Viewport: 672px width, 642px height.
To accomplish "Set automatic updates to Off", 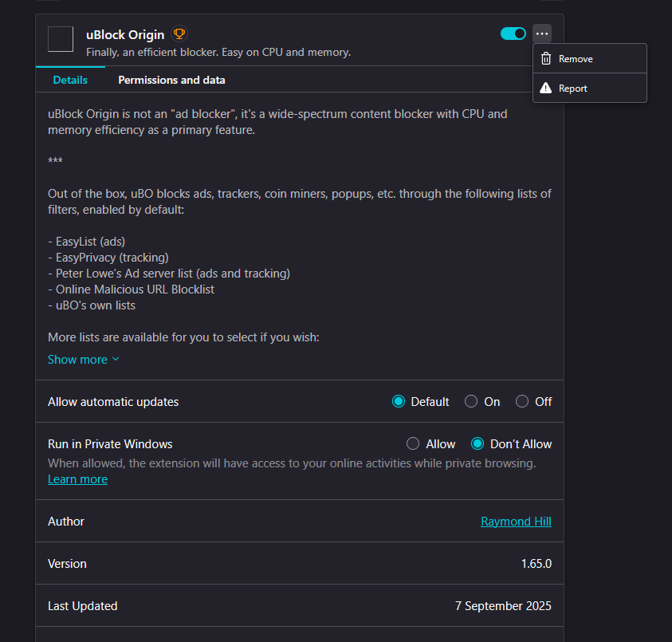I will (x=522, y=402).
